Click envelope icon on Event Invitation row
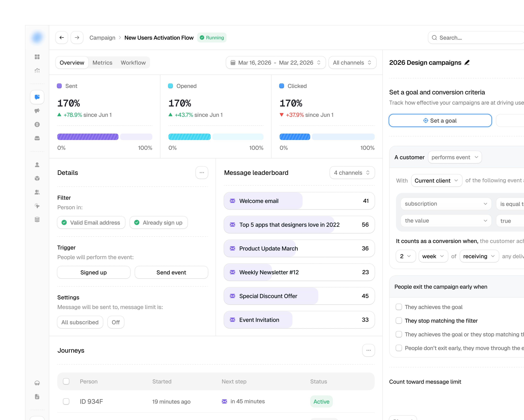This screenshot has height=420, width=524. (x=233, y=320)
